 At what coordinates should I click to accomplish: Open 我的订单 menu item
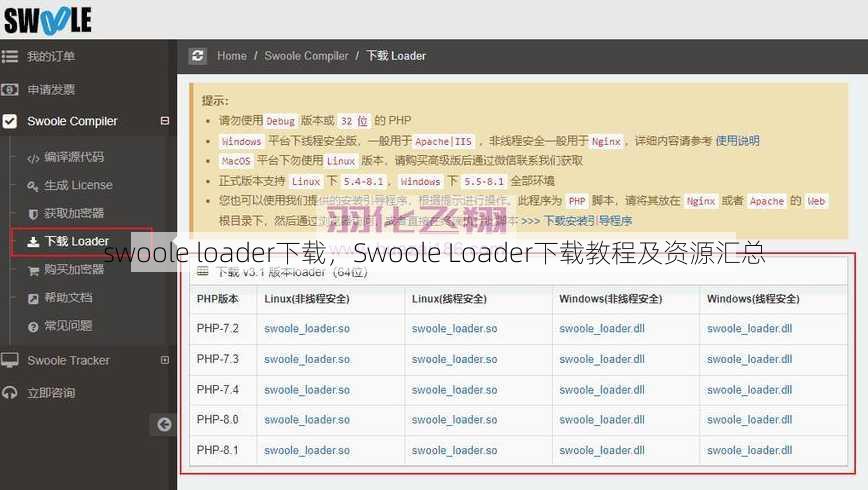tap(51, 56)
